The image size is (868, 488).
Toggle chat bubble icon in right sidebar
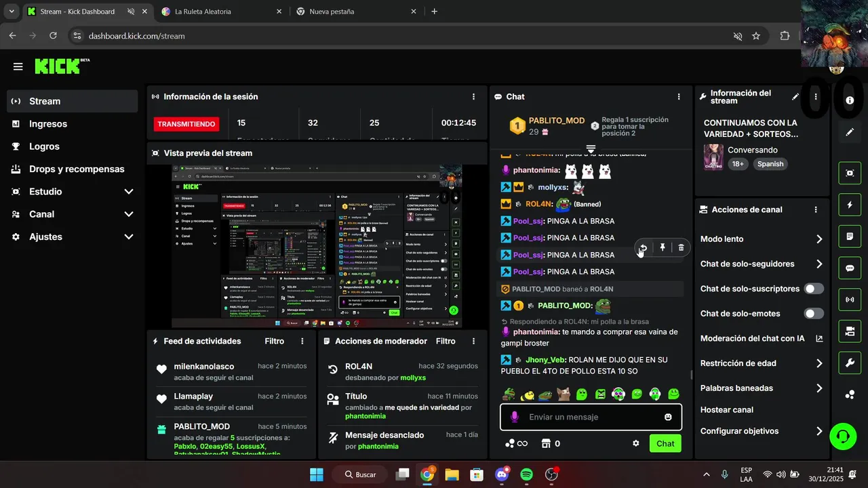(850, 268)
